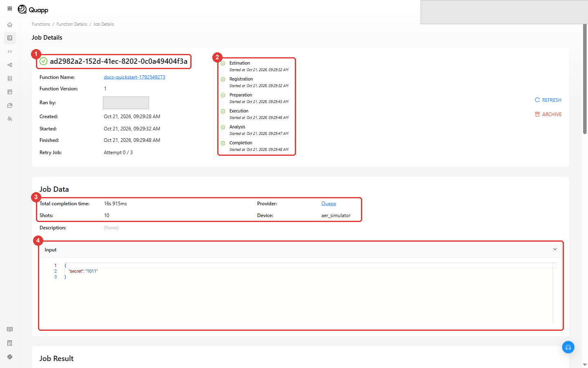Click the Function Version value 1
The width and height of the screenshot is (588, 368).
click(x=105, y=89)
